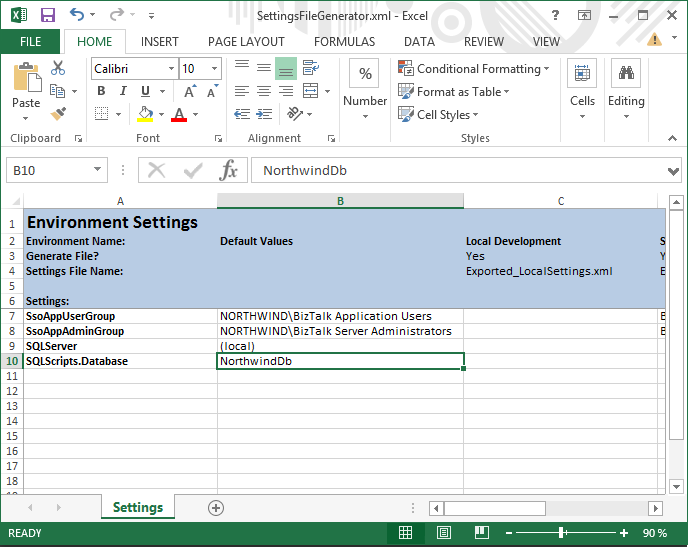Toggle Align Left
The height and width of the screenshot is (547, 688).
(242, 91)
